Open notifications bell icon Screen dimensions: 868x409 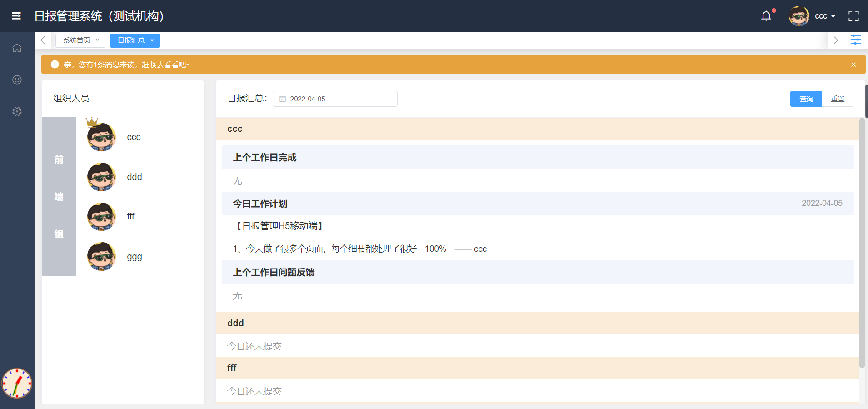pyautogui.click(x=766, y=16)
